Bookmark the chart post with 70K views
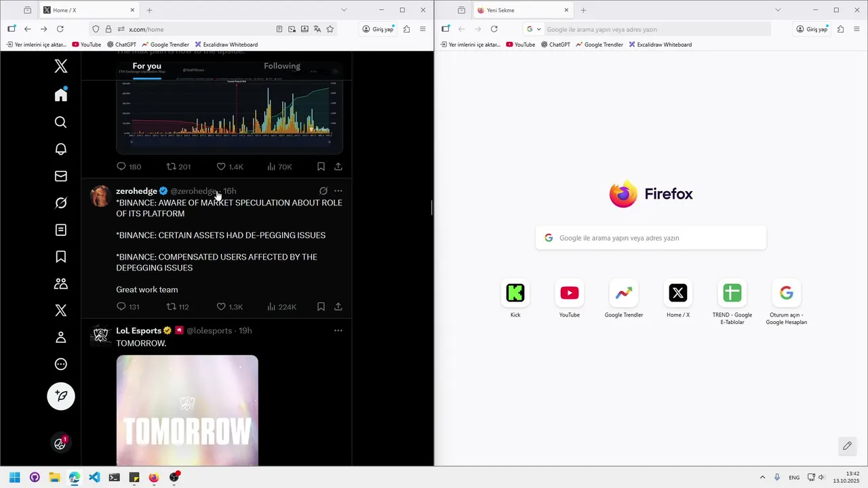868x488 pixels. [x=321, y=166]
